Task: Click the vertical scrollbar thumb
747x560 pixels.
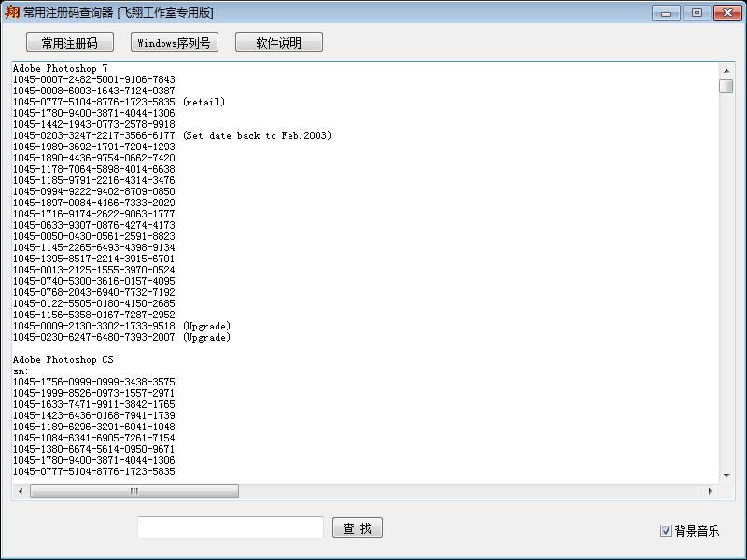Action: (726, 87)
